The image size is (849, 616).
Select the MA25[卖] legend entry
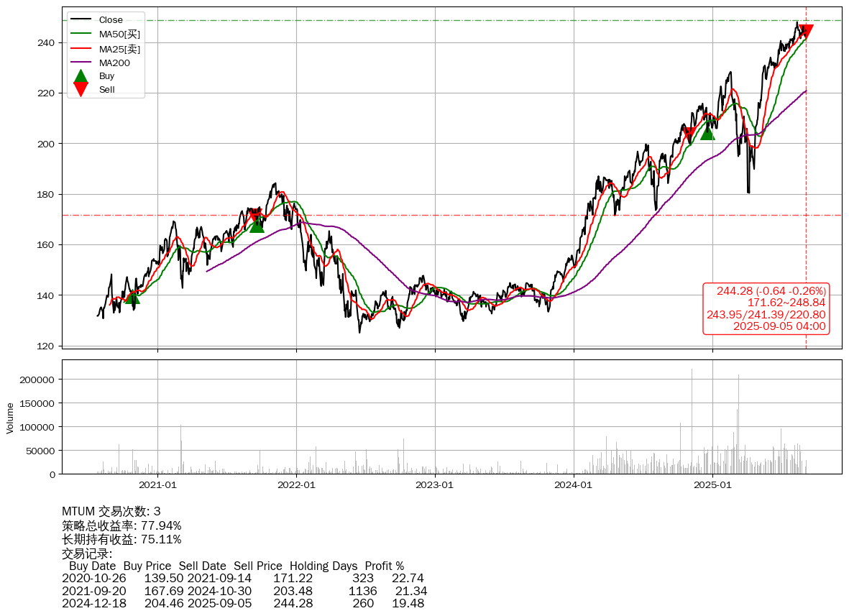119,49
